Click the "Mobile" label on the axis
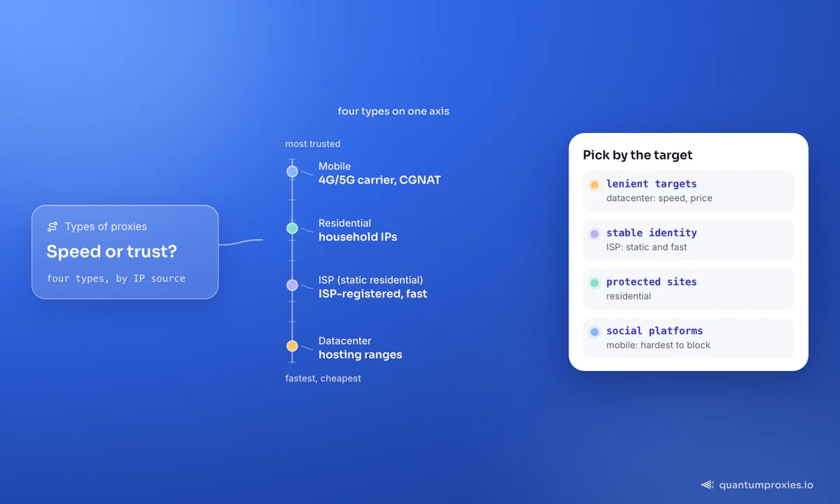 pos(335,167)
